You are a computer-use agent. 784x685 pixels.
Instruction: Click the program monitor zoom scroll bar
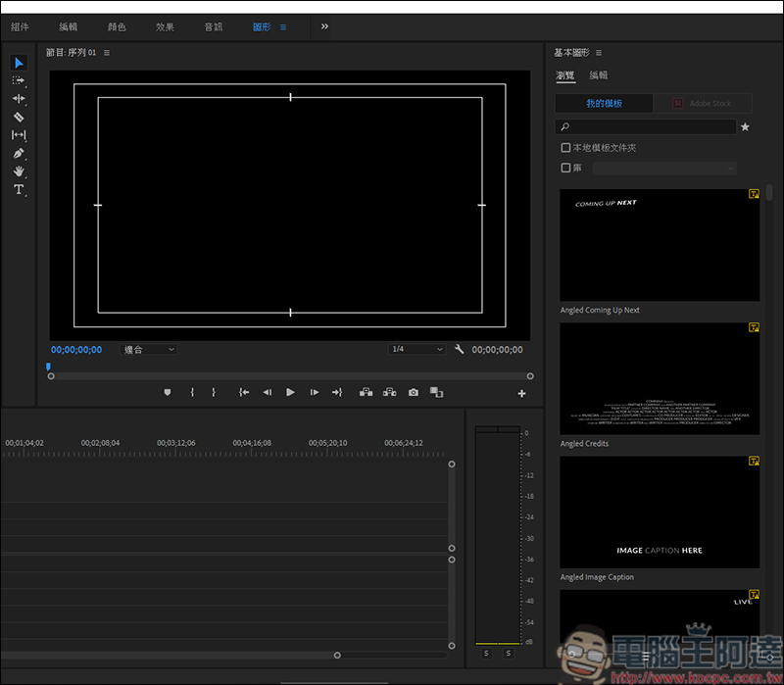coord(290,376)
